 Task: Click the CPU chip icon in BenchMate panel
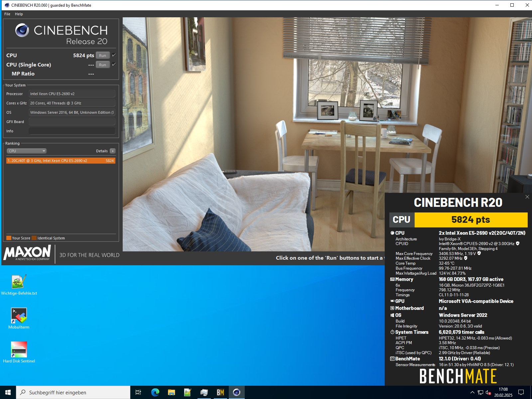[392, 233]
